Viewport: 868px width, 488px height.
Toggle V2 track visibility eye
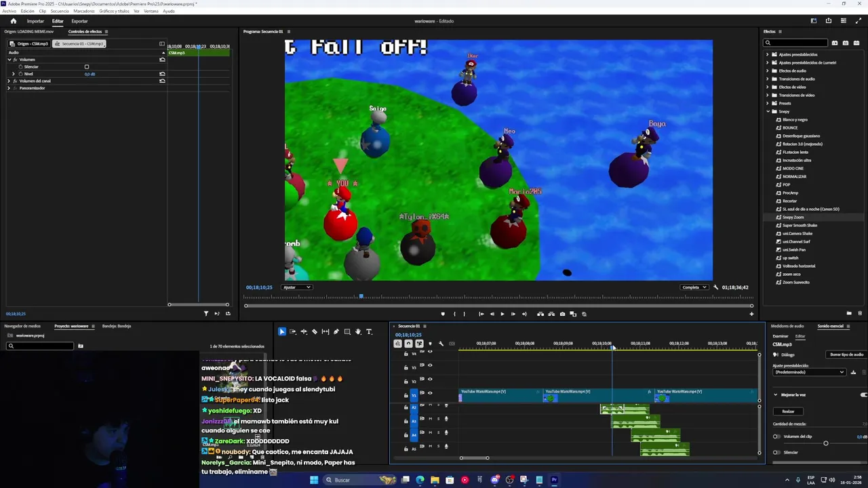click(x=430, y=379)
